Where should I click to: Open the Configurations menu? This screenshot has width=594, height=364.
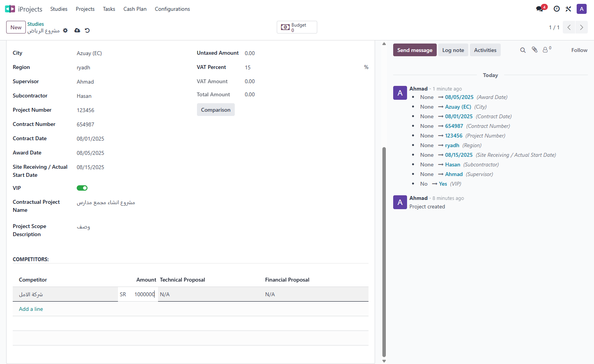pyautogui.click(x=172, y=9)
